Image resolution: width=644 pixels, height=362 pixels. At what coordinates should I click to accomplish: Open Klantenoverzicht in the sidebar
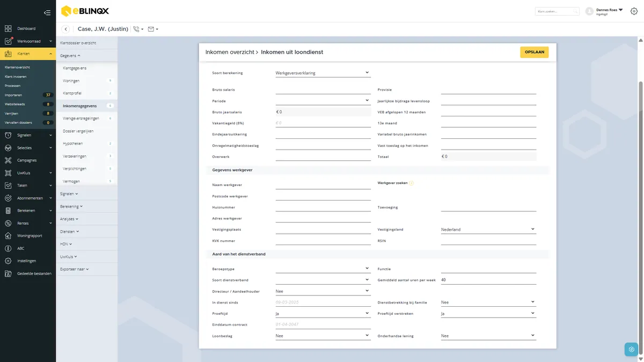point(17,67)
